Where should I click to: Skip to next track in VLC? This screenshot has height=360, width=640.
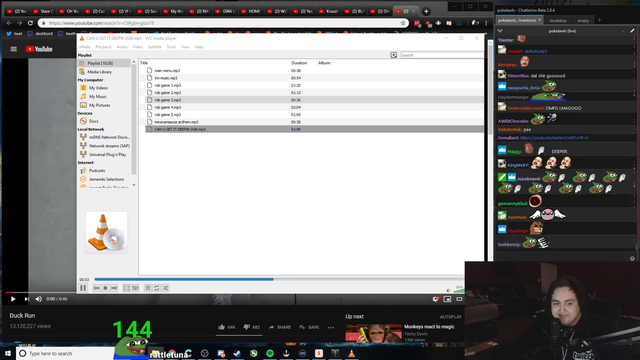[x=114, y=288]
